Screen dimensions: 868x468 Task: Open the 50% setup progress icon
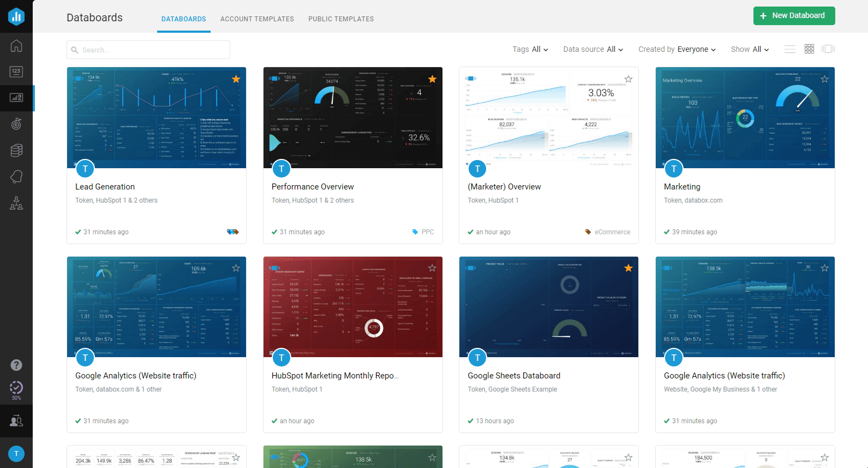(x=16, y=390)
